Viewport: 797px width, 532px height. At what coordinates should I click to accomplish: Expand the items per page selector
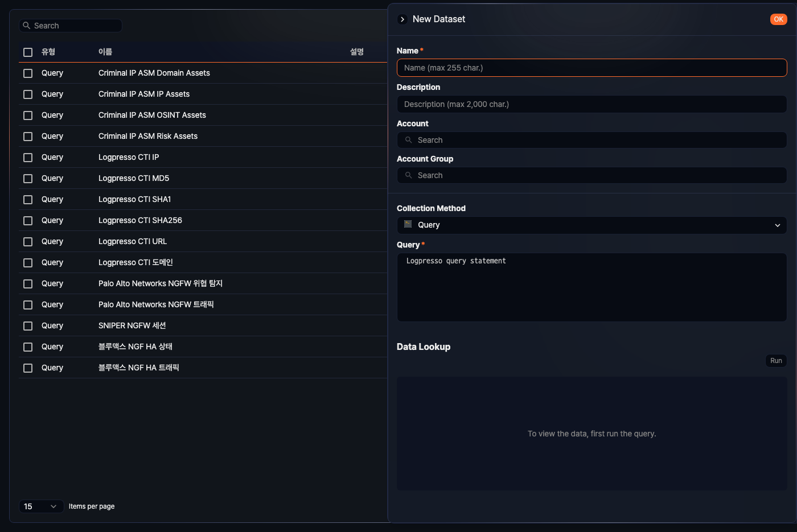(x=41, y=506)
